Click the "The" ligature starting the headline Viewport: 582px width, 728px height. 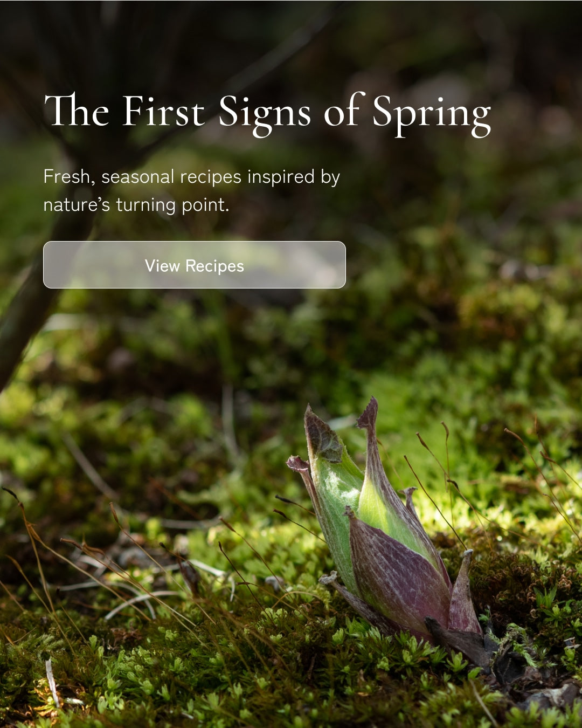point(77,110)
